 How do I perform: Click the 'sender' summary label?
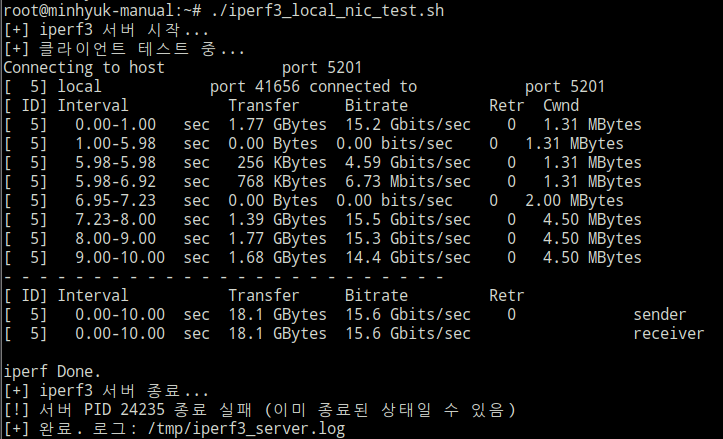point(660,314)
